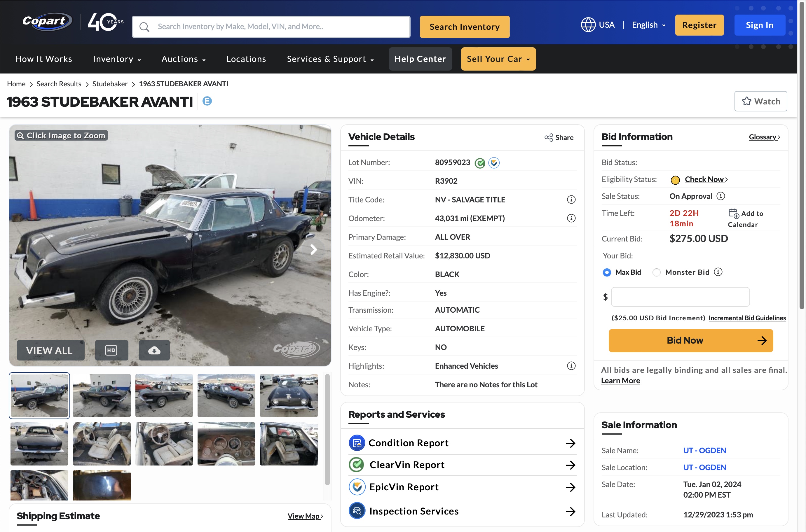806x532 pixels.
Task: Open the Highlights info icon
Action: (x=571, y=366)
